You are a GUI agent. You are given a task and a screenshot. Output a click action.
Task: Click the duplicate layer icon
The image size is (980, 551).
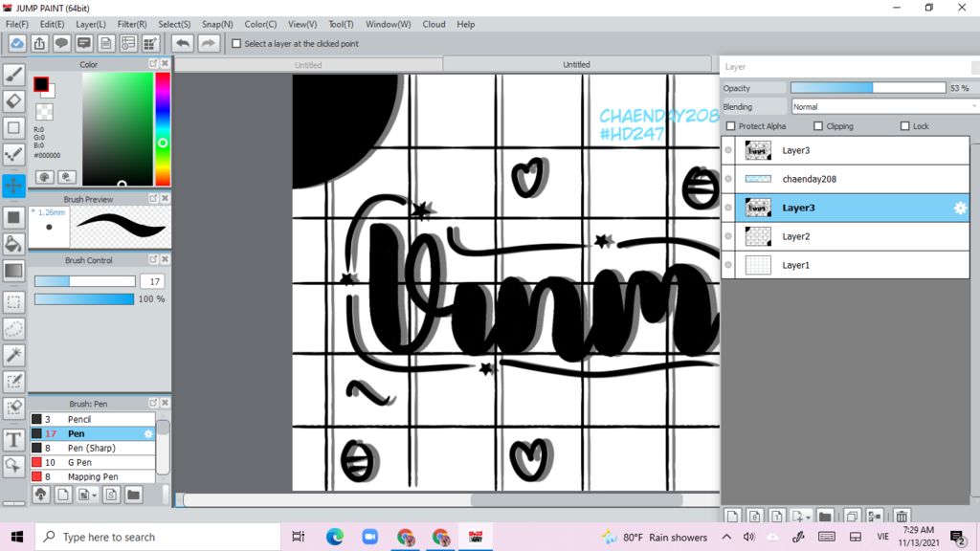[x=851, y=517]
